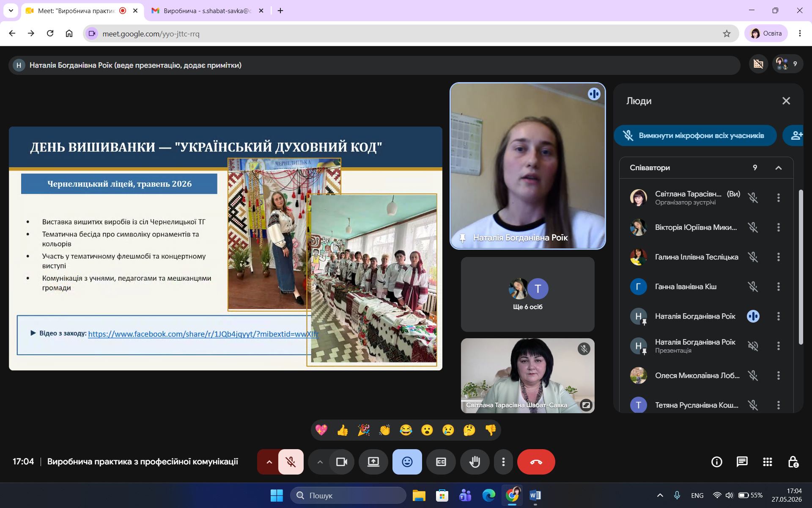Toggle your microphone mute button
Image resolution: width=812 pixels, height=508 pixels.
291,462
